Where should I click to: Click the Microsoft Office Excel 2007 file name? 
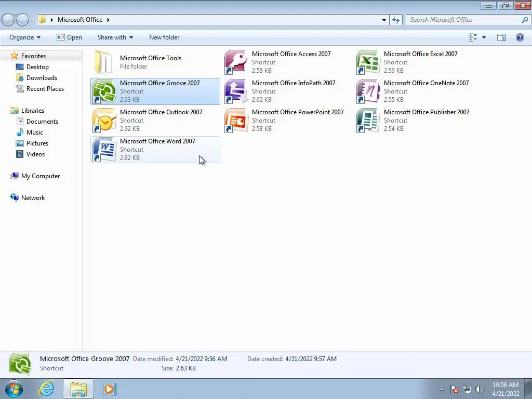(x=420, y=54)
